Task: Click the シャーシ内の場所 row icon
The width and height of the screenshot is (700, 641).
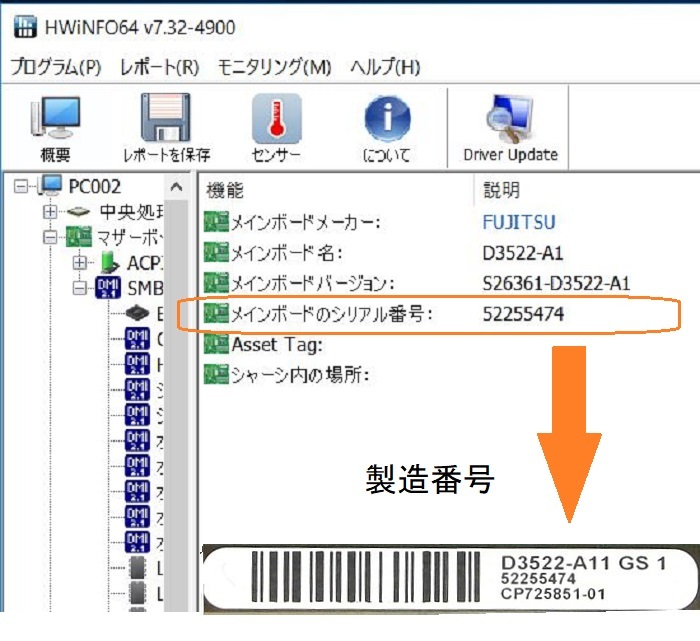Action: coord(216,374)
